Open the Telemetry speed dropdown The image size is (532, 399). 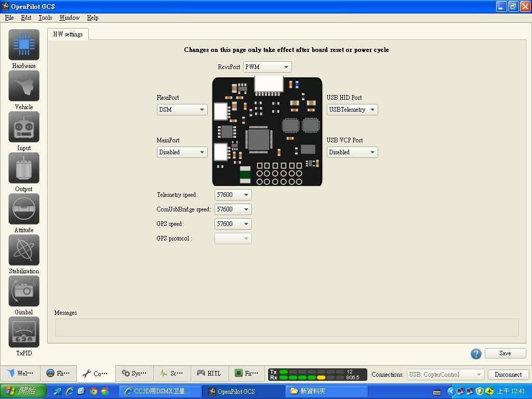point(233,195)
